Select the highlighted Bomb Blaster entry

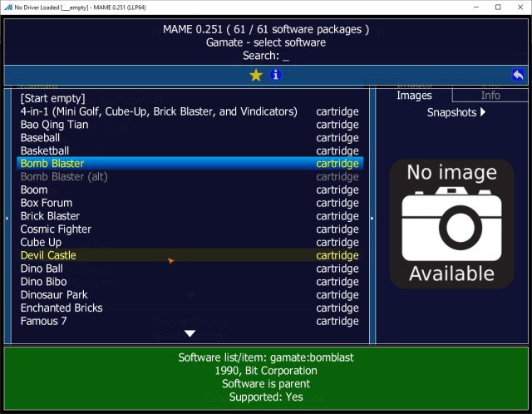pos(190,164)
